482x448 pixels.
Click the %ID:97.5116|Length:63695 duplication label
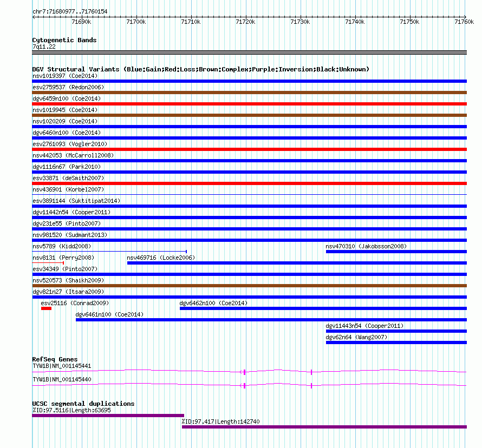coord(71,410)
